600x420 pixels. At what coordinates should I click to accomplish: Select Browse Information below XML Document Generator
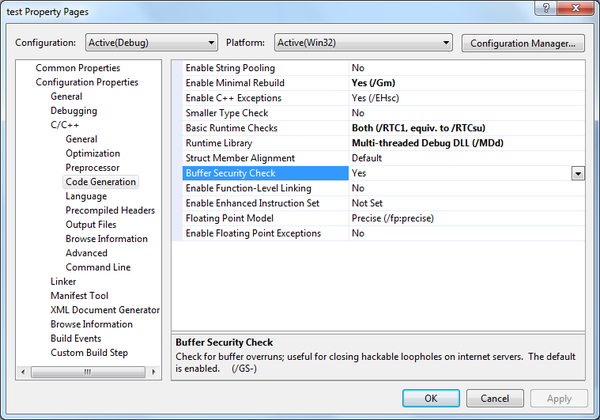(x=91, y=324)
